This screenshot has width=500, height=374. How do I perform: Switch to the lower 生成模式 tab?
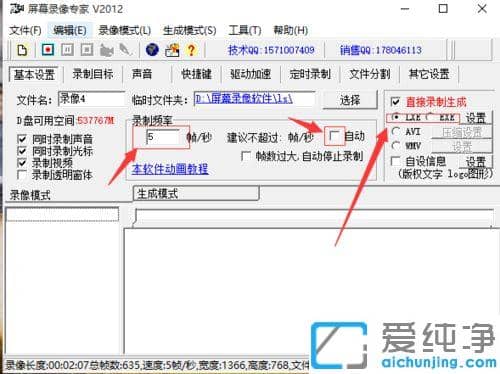click(x=196, y=194)
